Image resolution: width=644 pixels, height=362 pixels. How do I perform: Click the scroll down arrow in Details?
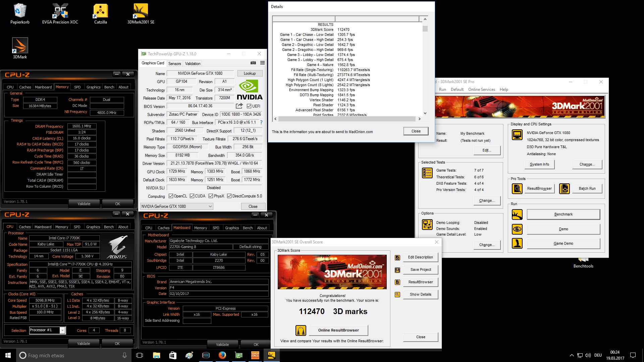tap(425, 113)
